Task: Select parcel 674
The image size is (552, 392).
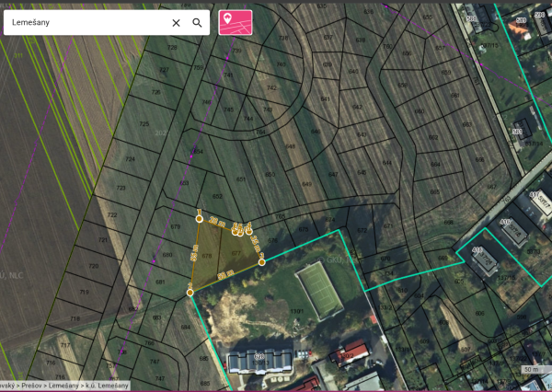Action: pos(330,219)
